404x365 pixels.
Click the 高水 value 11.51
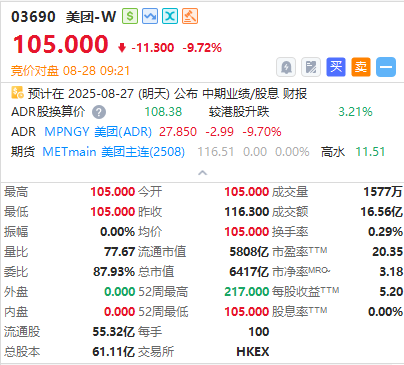(370, 152)
